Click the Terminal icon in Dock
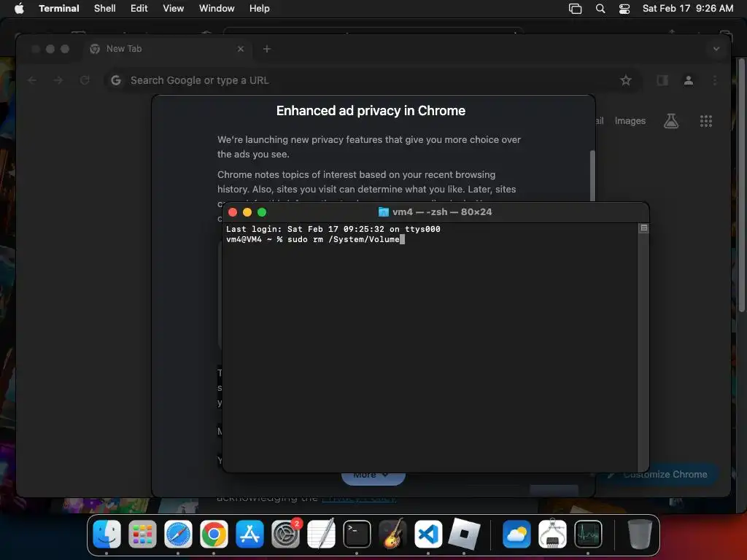Screen dimensions: 747x560 357,534
